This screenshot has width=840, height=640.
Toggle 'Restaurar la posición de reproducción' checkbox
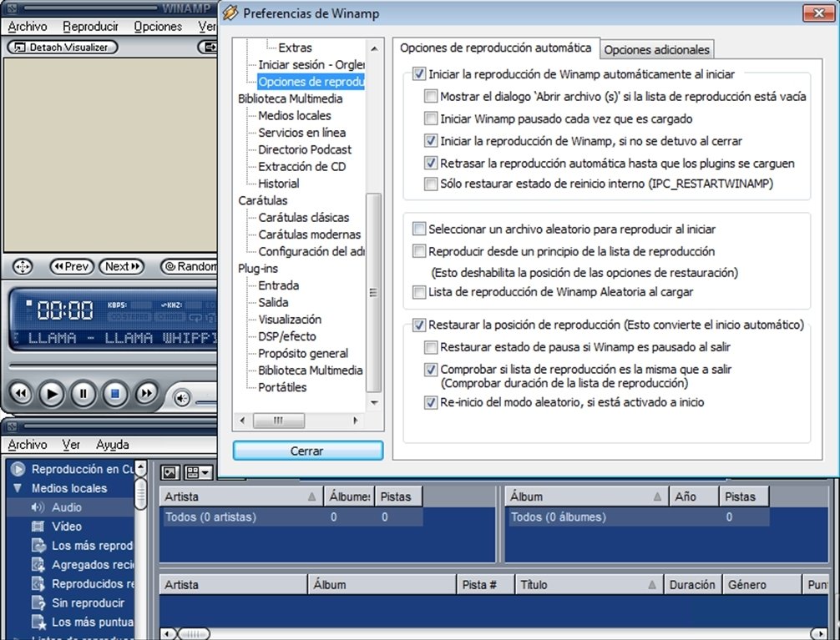point(419,325)
